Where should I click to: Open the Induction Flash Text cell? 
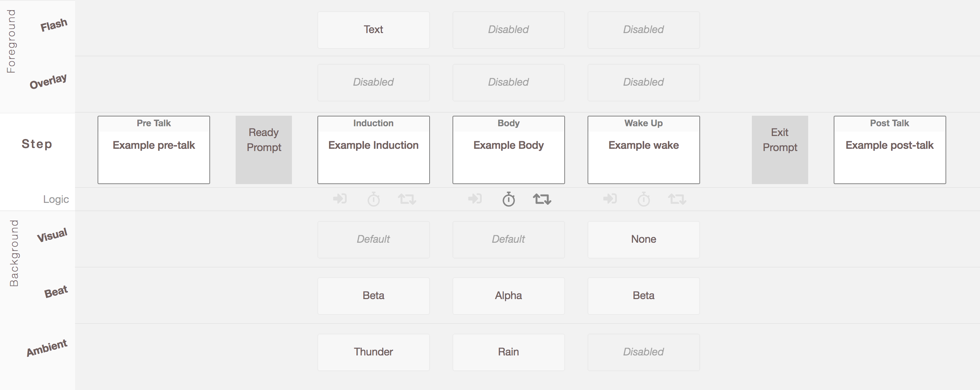[374, 30]
